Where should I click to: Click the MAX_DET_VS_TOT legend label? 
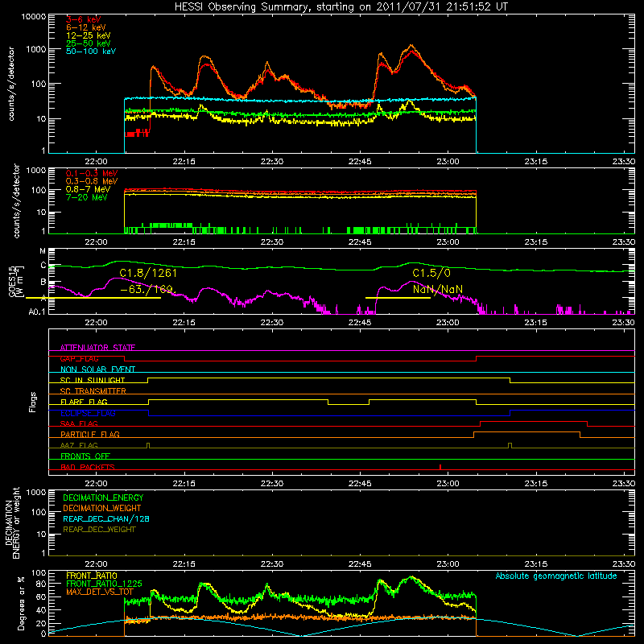[99, 592]
